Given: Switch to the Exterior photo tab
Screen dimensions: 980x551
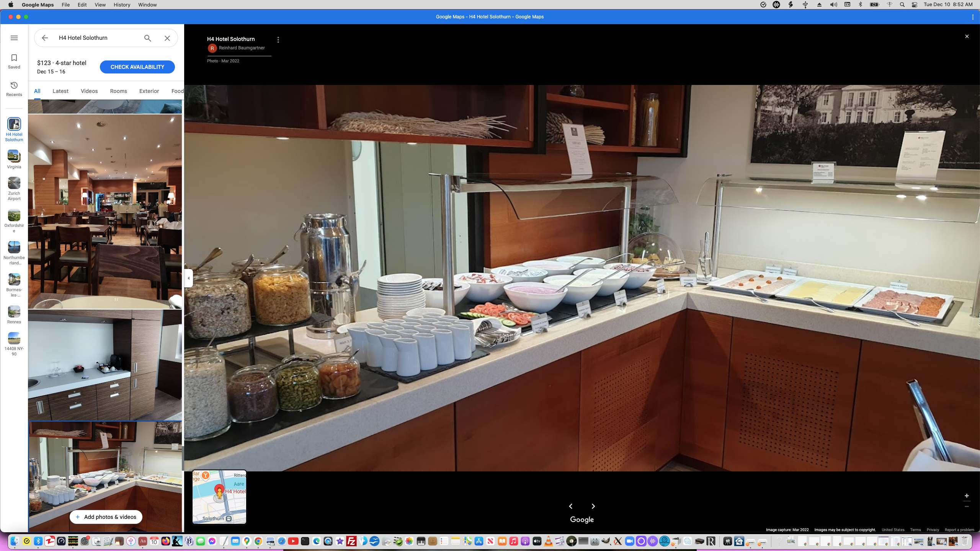Looking at the screenshot, I should [x=149, y=91].
